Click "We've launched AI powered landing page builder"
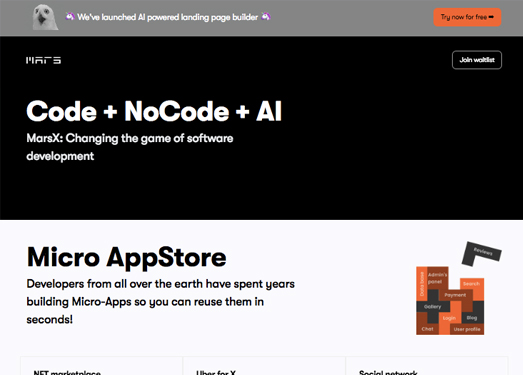The height and width of the screenshot is (375, 523). [167, 17]
